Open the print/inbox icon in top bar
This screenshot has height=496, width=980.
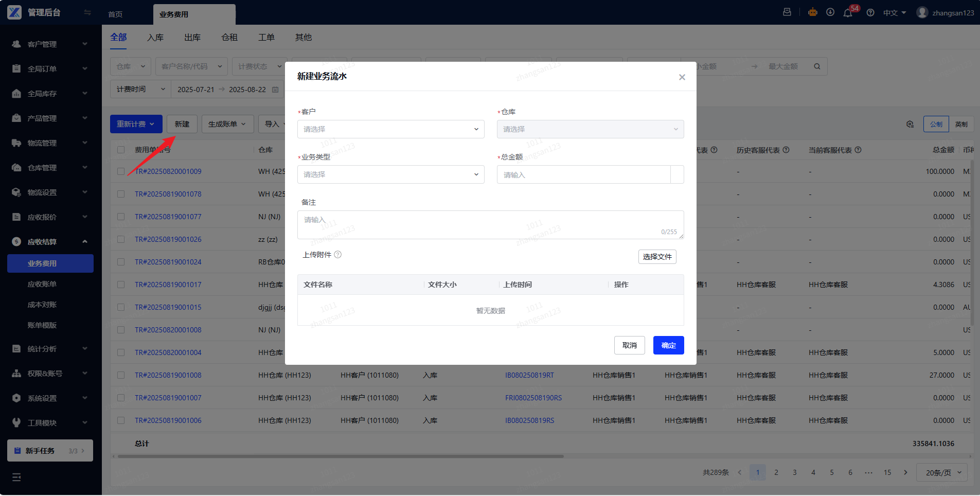pyautogui.click(x=787, y=12)
